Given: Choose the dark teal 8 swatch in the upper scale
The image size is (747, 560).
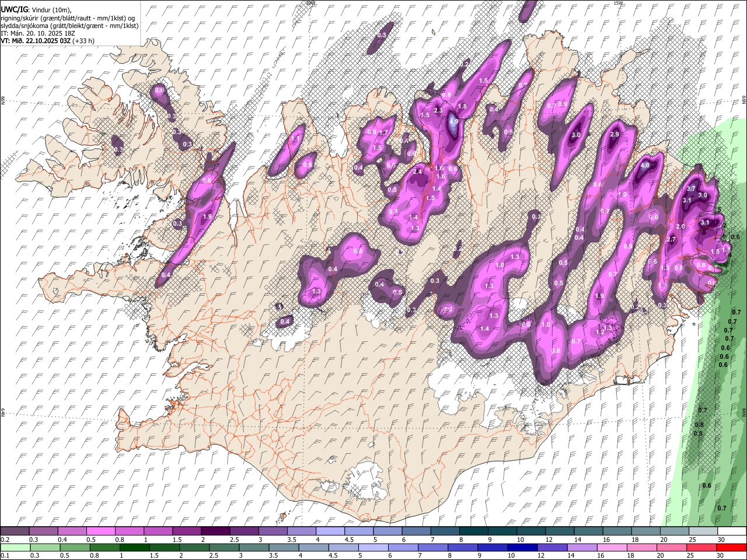Looking at the screenshot, I should click(474, 531).
